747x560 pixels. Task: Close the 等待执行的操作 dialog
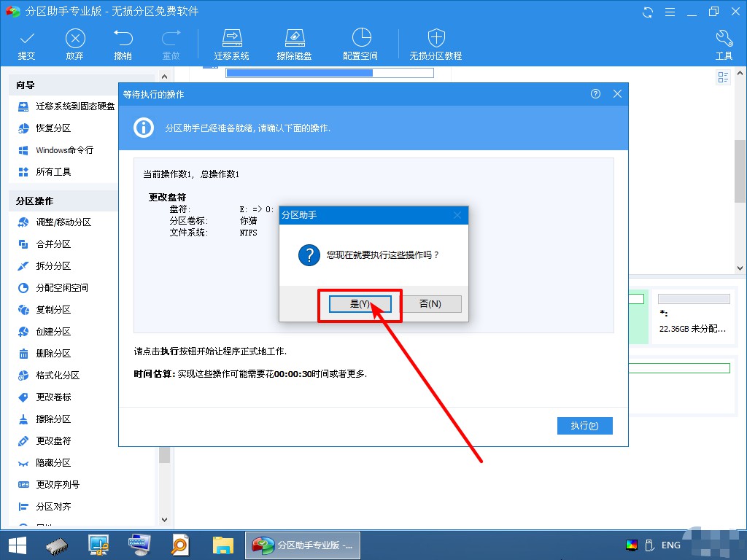pos(617,94)
